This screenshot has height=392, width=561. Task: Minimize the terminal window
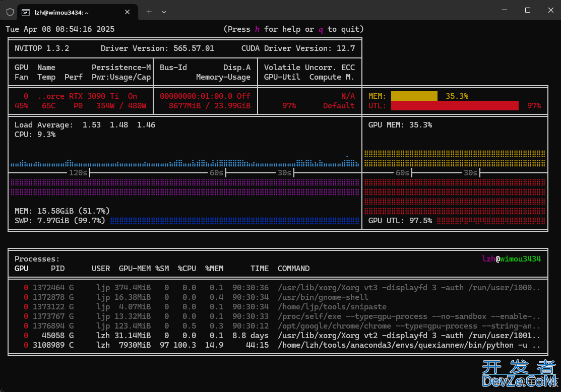point(505,10)
